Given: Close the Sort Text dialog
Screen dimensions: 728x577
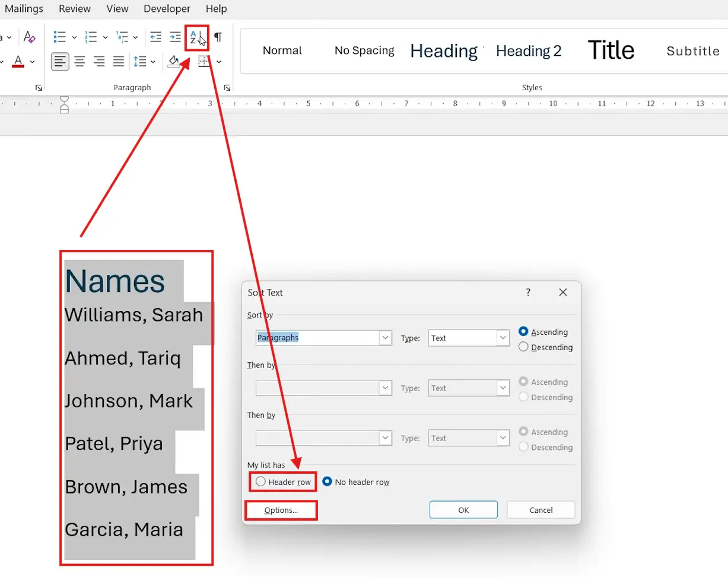Looking at the screenshot, I should click(x=563, y=292).
